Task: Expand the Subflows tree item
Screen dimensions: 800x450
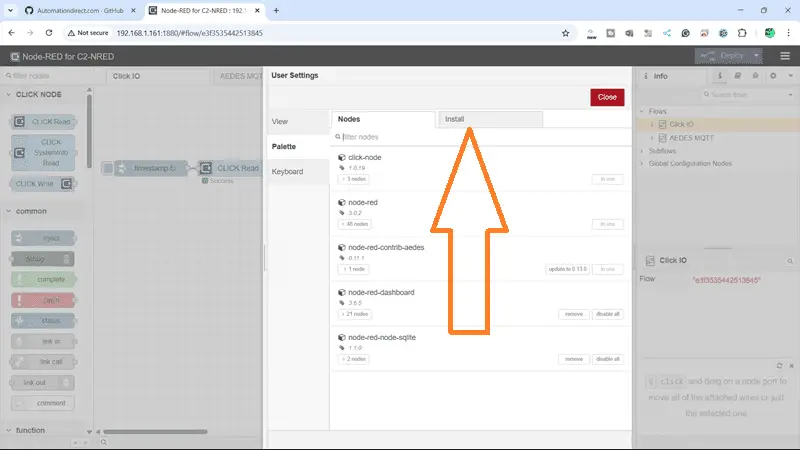Action: pos(642,151)
